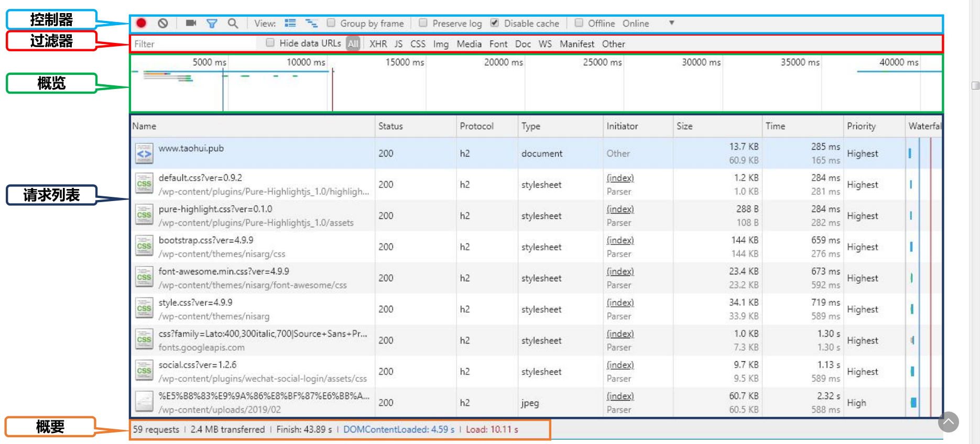The height and width of the screenshot is (444, 980).
Task: Select the social.css?ver=1.2.6 request name
Action: pyautogui.click(x=198, y=365)
